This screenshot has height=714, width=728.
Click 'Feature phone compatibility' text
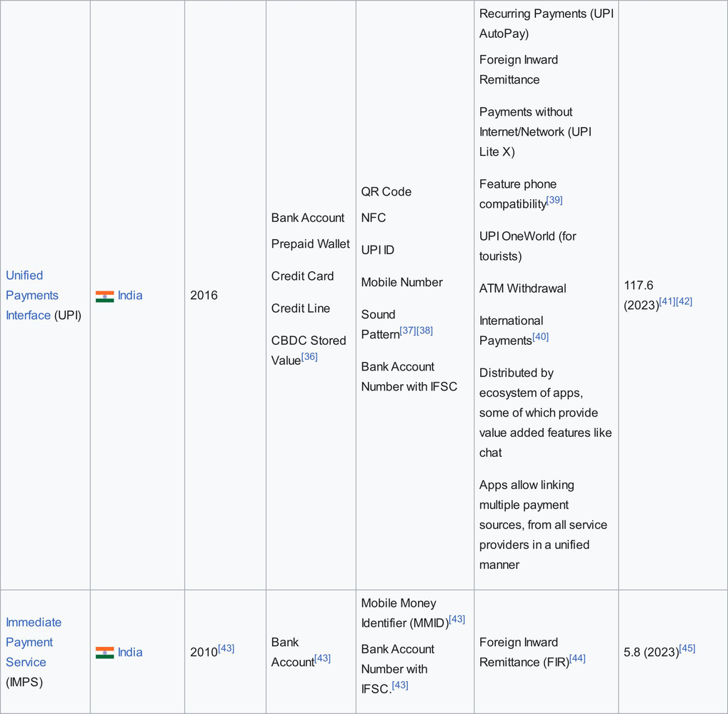pyautogui.click(x=518, y=194)
